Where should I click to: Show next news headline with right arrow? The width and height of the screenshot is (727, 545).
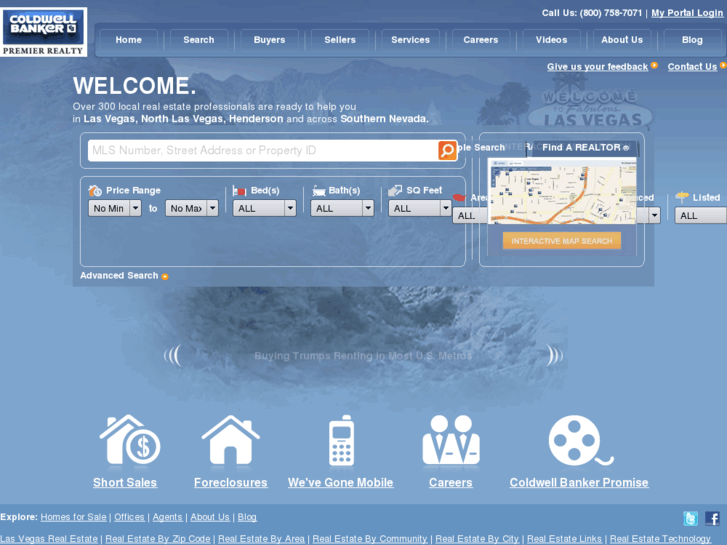555,356
